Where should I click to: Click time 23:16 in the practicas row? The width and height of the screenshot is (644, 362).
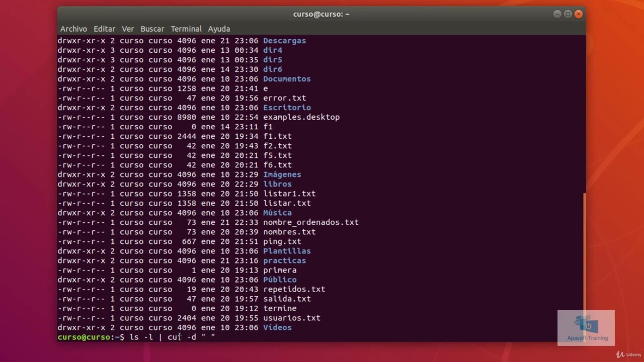pos(246,260)
